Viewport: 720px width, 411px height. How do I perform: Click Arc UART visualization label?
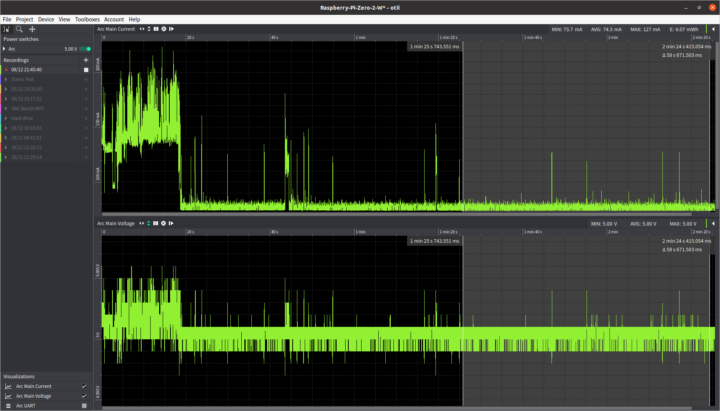pyautogui.click(x=26, y=406)
